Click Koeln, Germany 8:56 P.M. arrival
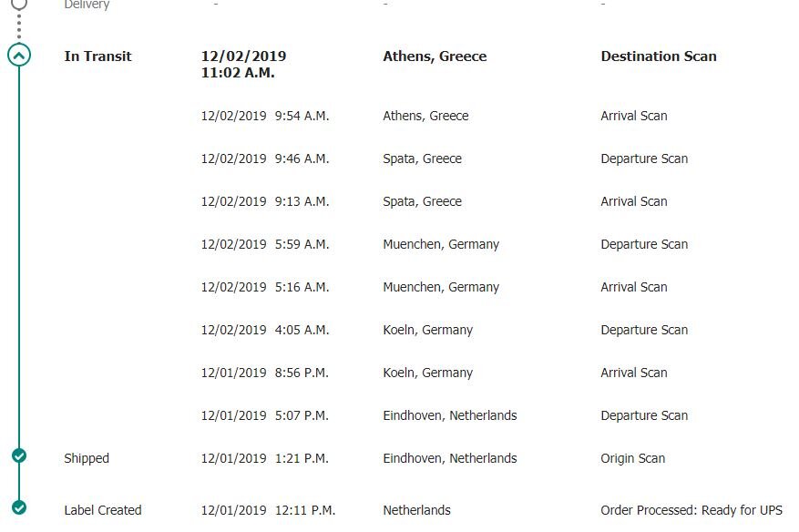This screenshot has width=799, height=532. (x=435, y=373)
